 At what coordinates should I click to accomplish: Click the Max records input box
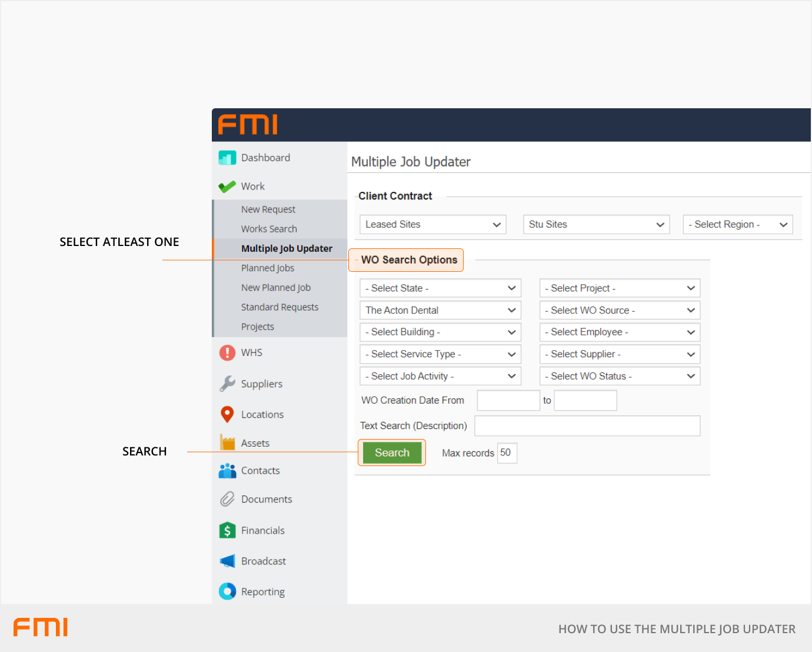(507, 453)
